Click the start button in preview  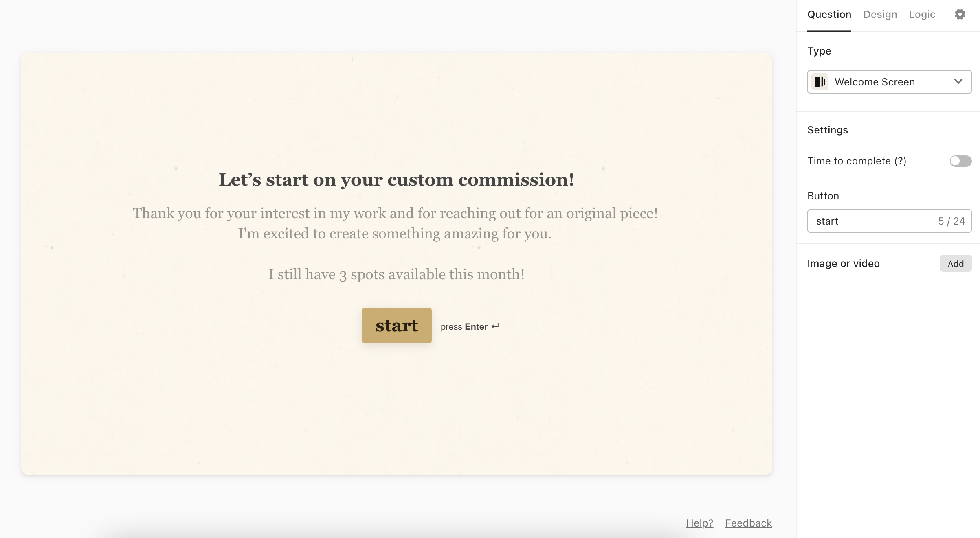click(396, 325)
